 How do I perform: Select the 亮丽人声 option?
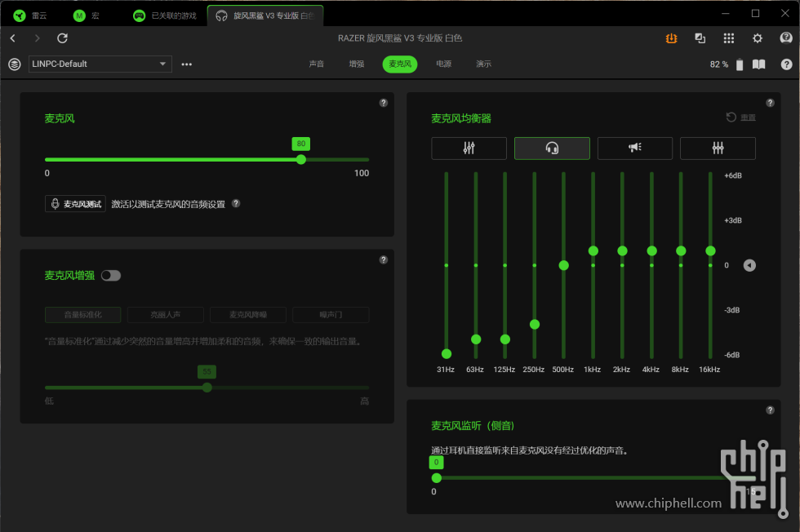(165, 315)
